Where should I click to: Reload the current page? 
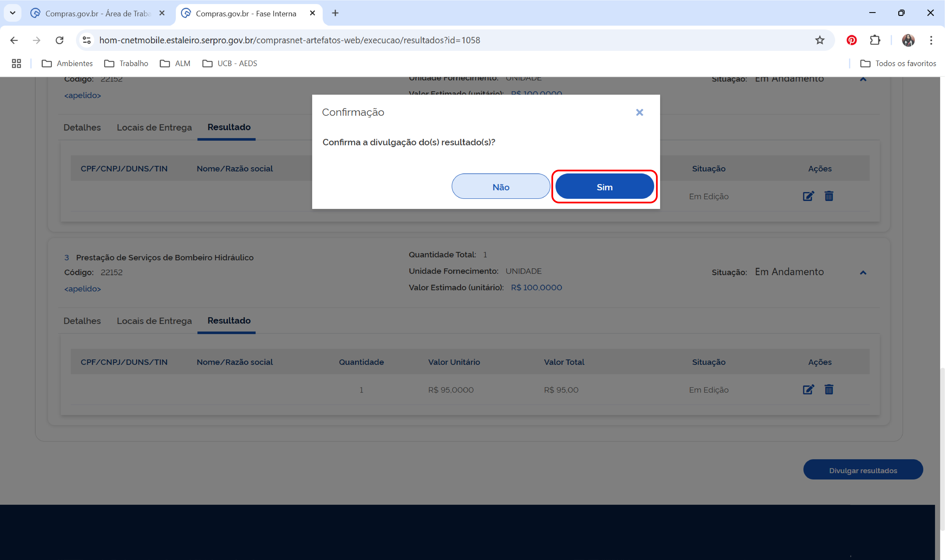pos(59,40)
